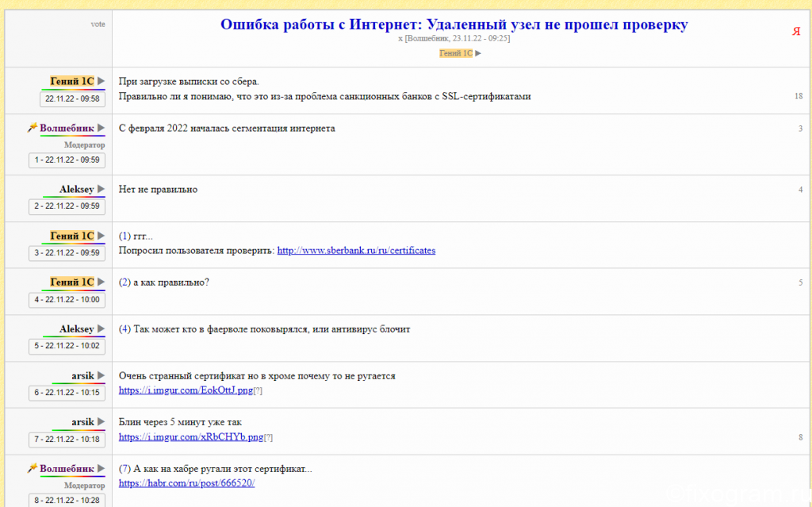
Task: Click the text 'Нет не правильно'
Action: click(x=158, y=189)
